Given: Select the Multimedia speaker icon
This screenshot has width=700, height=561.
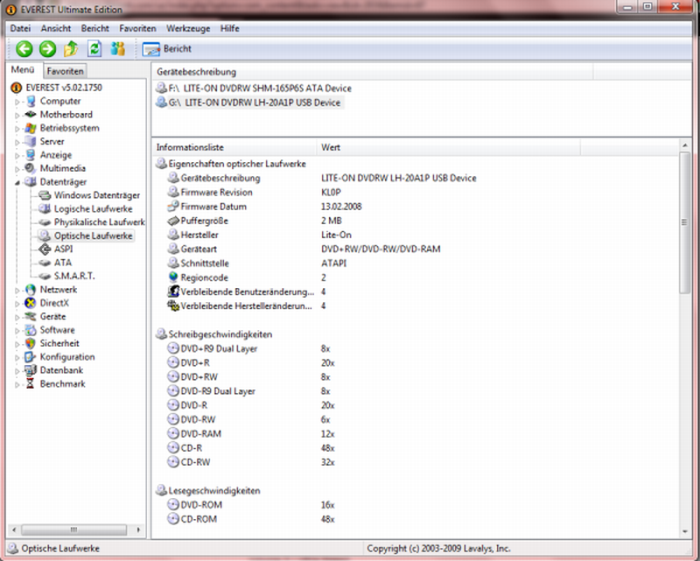Looking at the screenshot, I should [30, 168].
